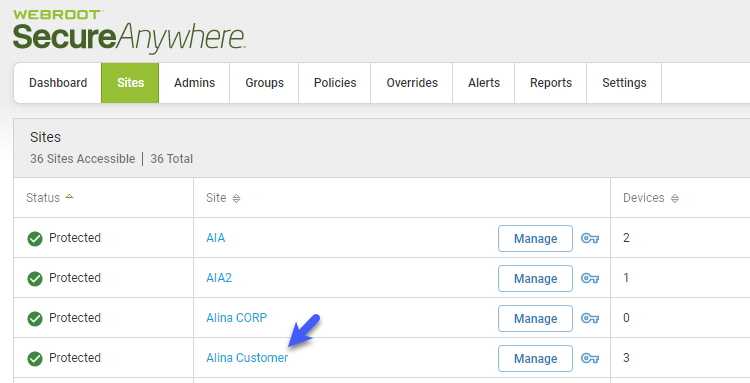Manage the Alina Customer site
The height and width of the screenshot is (383, 750).
535,358
